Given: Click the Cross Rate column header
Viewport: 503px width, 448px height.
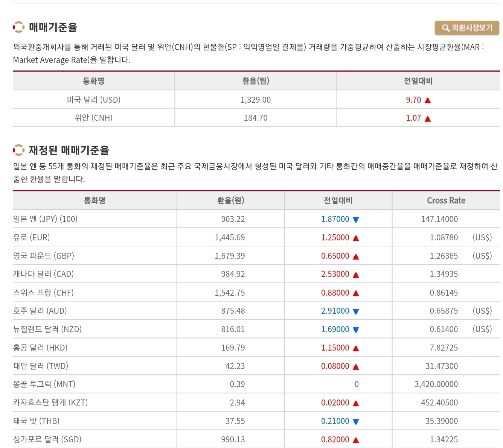Looking at the screenshot, I should (446, 200).
